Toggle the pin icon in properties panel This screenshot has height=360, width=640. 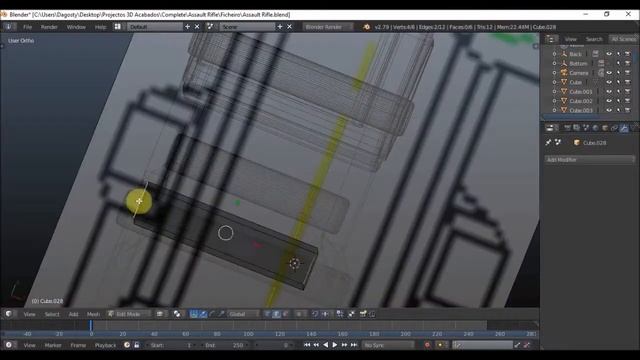click(x=548, y=142)
